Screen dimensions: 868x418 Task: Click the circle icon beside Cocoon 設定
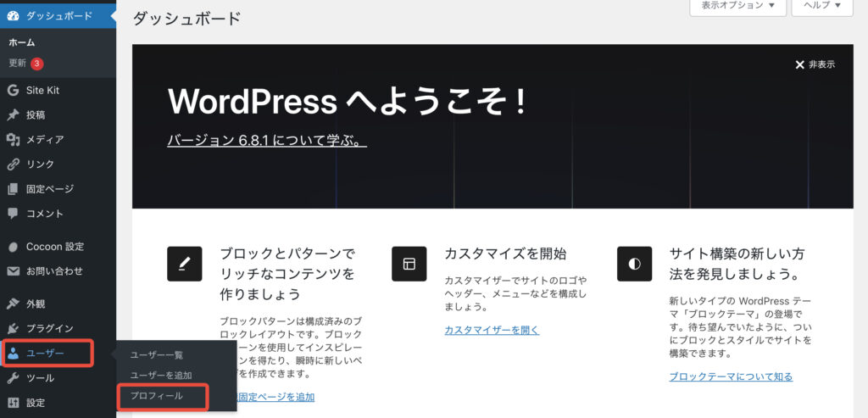click(x=13, y=247)
